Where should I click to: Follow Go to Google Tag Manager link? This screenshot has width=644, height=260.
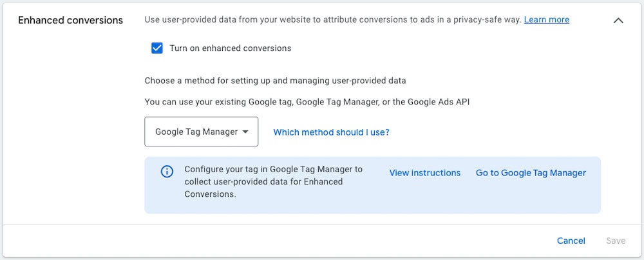[x=531, y=173]
